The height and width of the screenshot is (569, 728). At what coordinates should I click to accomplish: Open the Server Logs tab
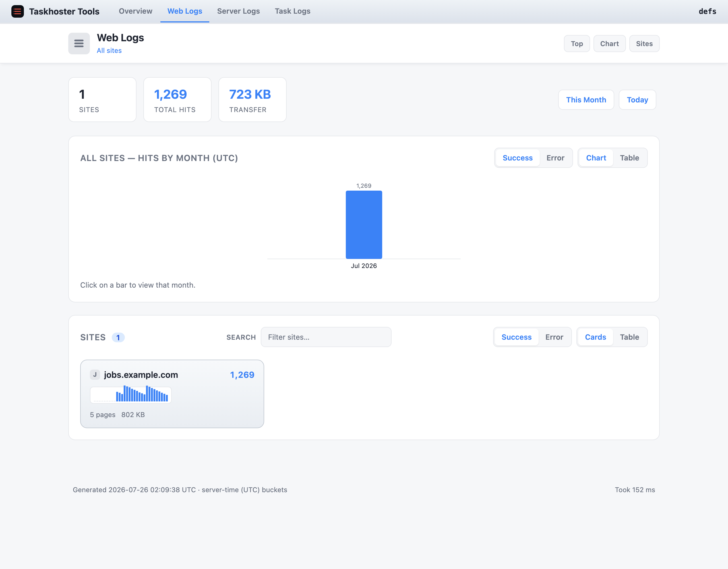point(238,11)
